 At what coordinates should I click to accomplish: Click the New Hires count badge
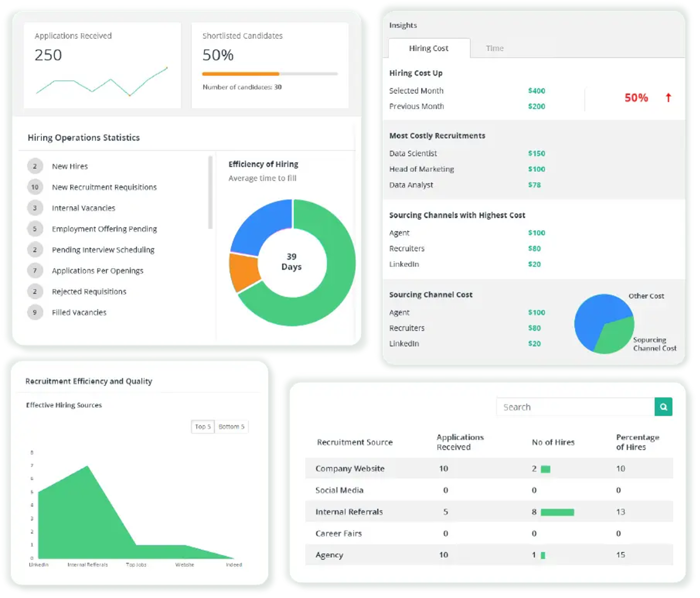(x=35, y=166)
